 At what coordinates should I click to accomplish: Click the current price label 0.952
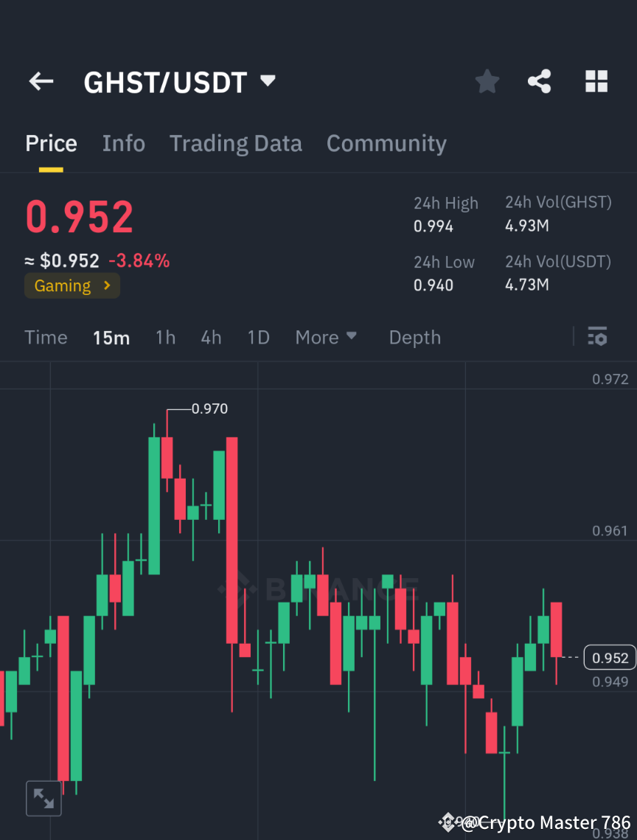pyautogui.click(x=610, y=657)
